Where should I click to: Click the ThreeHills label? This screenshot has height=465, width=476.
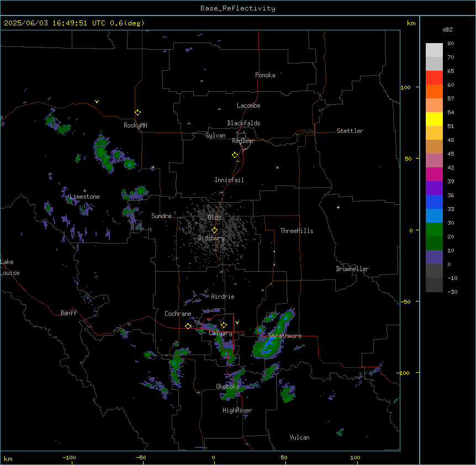point(297,231)
